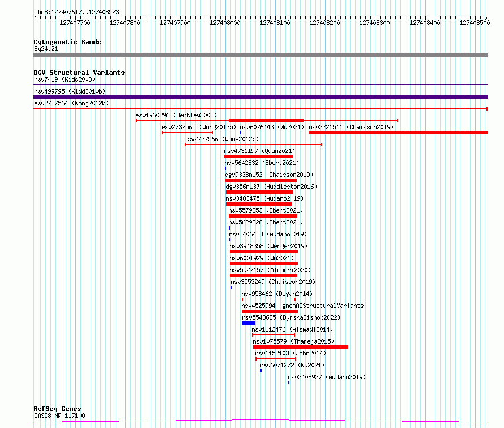Click dgv9338n152 (Chaisson2019) label
The height and width of the screenshot is (428, 504).
[x=269, y=175]
